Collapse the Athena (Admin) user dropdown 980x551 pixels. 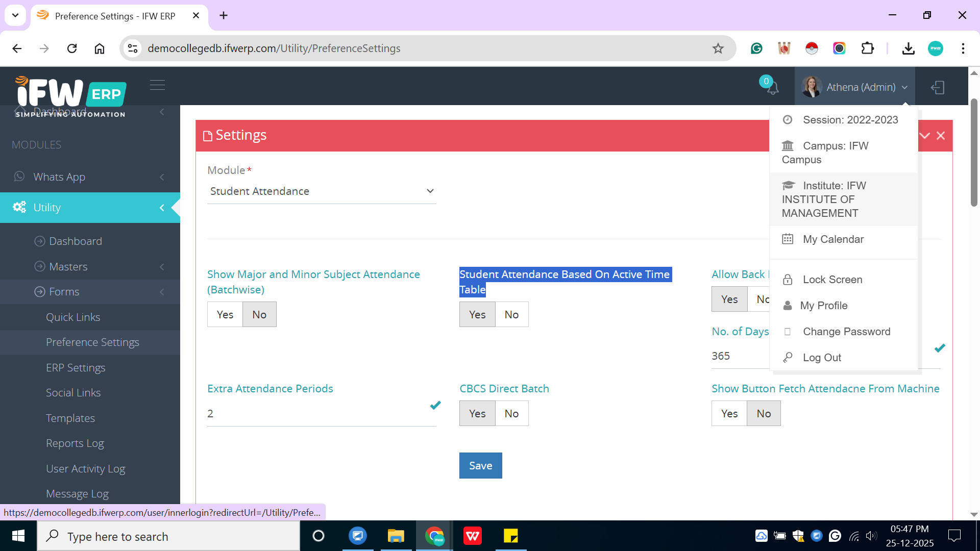(860, 87)
